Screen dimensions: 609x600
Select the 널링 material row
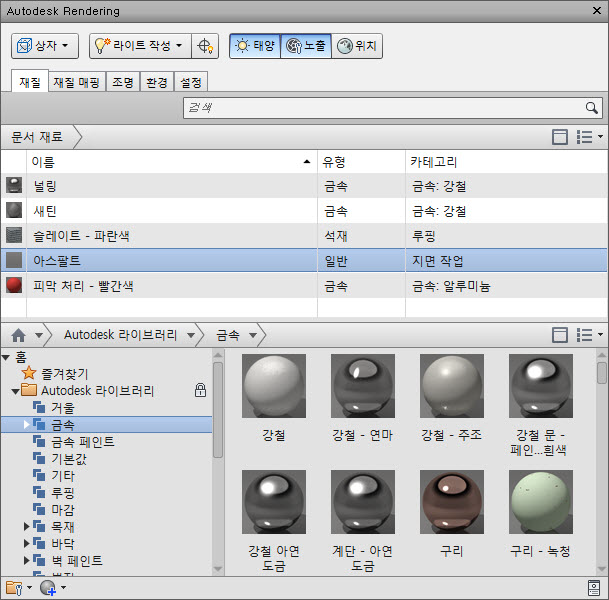pyautogui.click(x=304, y=186)
